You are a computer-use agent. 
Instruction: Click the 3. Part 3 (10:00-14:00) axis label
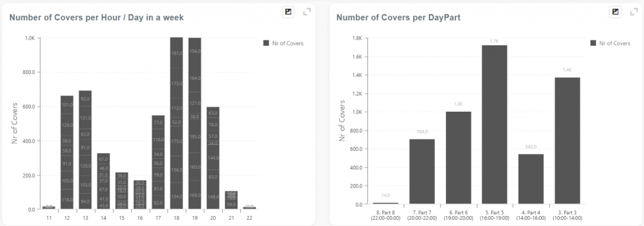click(567, 215)
